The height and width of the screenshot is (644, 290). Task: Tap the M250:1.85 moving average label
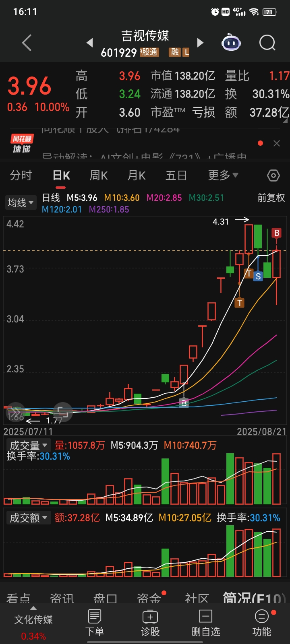pos(109,209)
